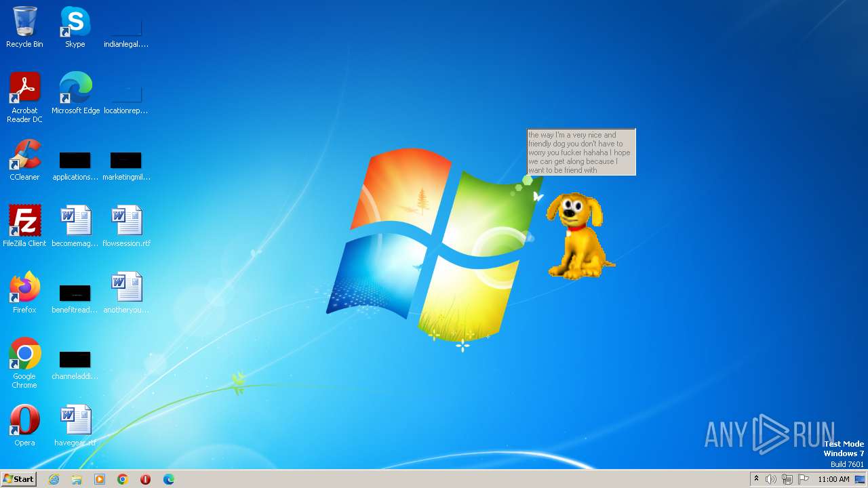
Task: Select the Google Chrome desktop shortcut
Action: point(24,363)
